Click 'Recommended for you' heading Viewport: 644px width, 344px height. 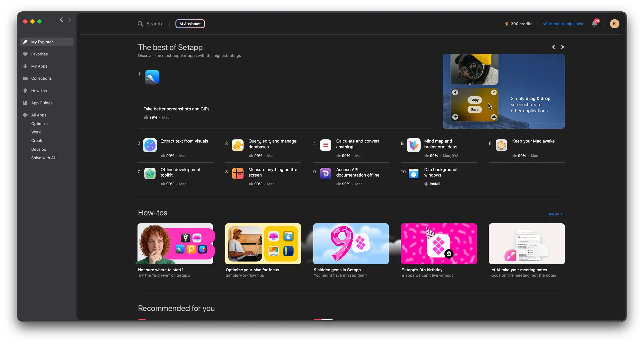click(x=176, y=308)
